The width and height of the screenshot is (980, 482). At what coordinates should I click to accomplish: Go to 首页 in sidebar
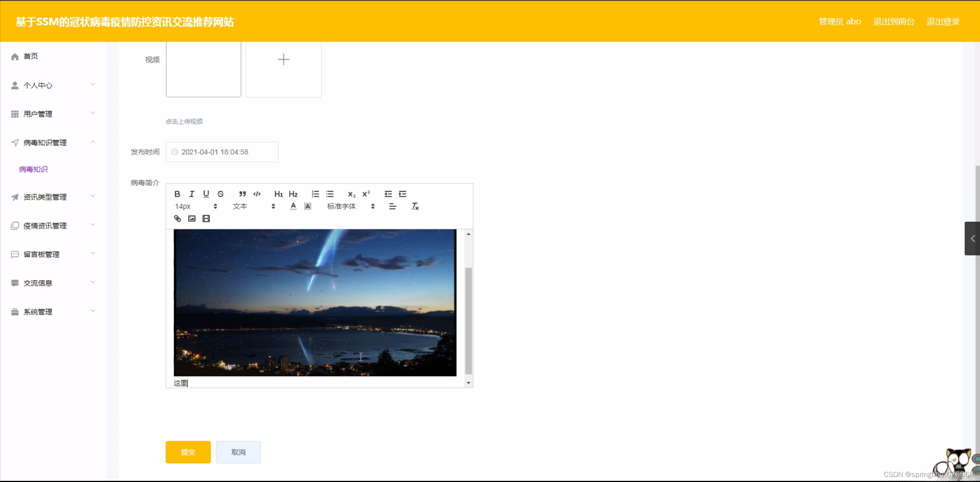click(x=31, y=56)
